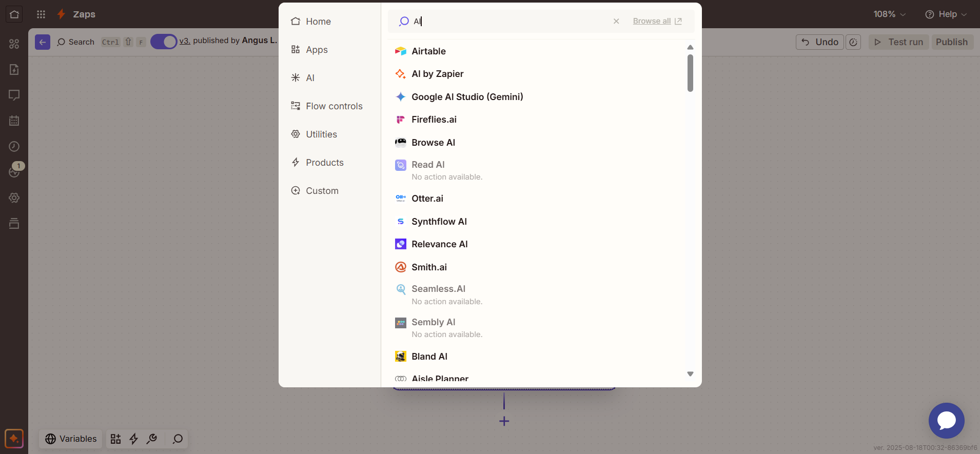Open the status icon with badge 1

(x=14, y=171)
